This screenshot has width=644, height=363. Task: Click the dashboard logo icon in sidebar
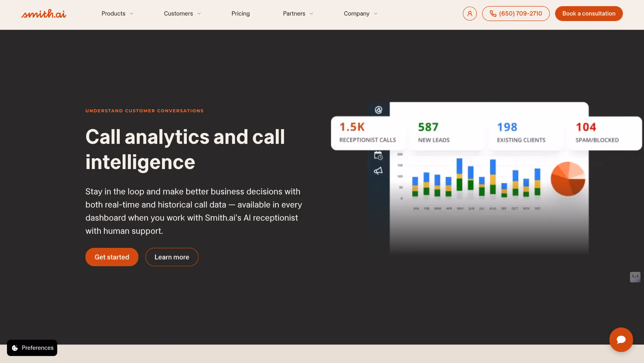pos(378,110)
